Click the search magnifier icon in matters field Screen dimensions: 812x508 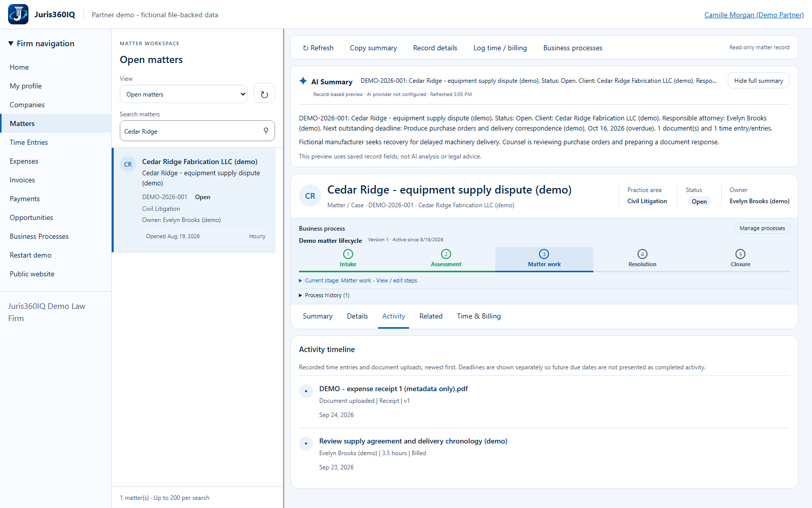point(266,131)
